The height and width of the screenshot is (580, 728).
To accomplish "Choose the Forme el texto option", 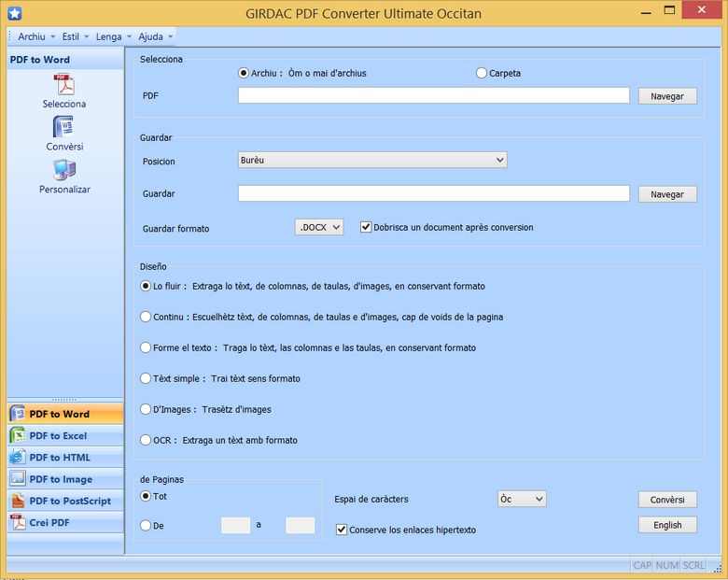I will click(x=146, y=347).
